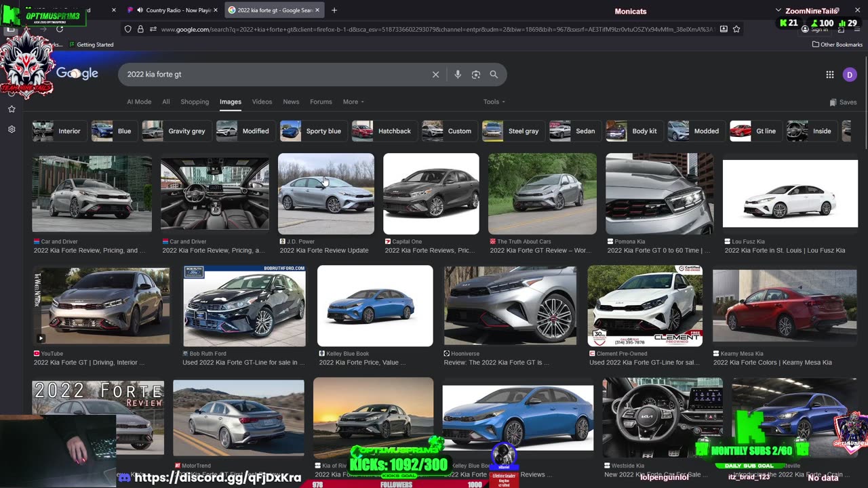This screenshot has height=488, width=868.
Task: Select the Modded filter chip
Action: click(x=696, y=131)
